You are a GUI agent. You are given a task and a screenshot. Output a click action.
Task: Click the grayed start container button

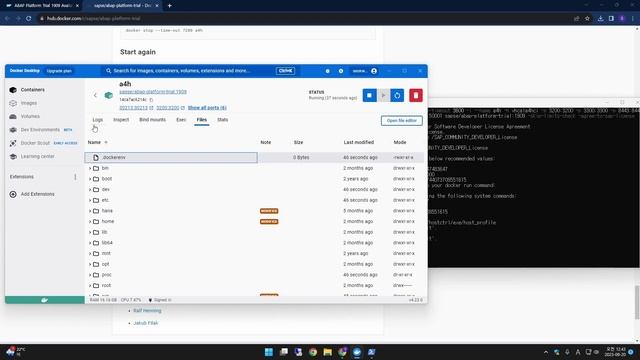point(383,96)
